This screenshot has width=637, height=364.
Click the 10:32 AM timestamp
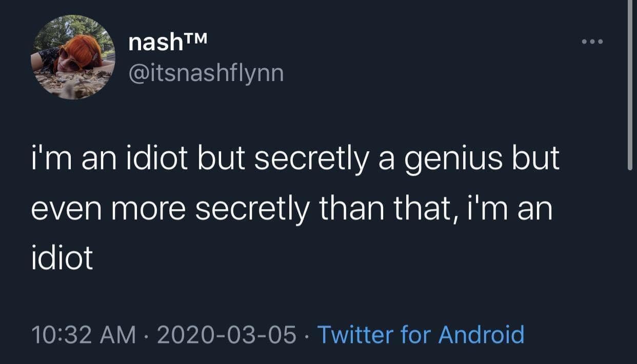coord(84,335)
